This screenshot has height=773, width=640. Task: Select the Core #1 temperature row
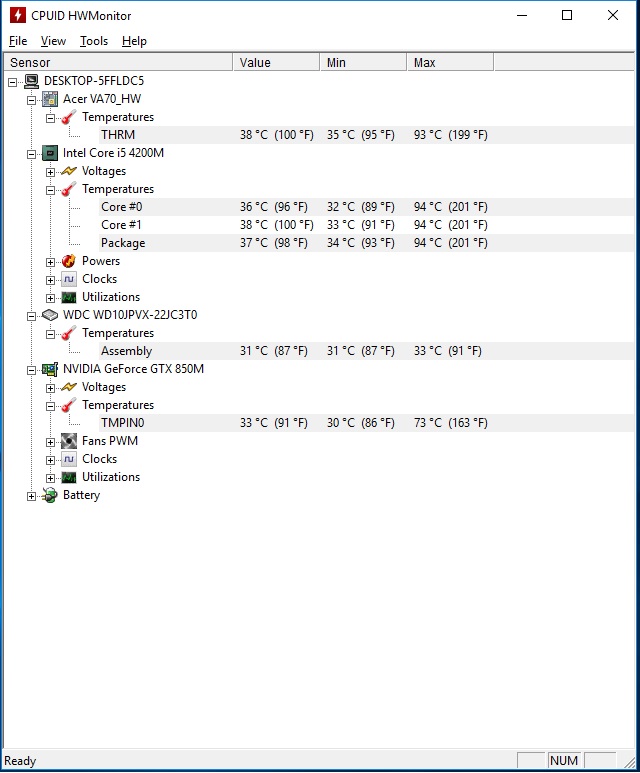[x=366, y=225]
